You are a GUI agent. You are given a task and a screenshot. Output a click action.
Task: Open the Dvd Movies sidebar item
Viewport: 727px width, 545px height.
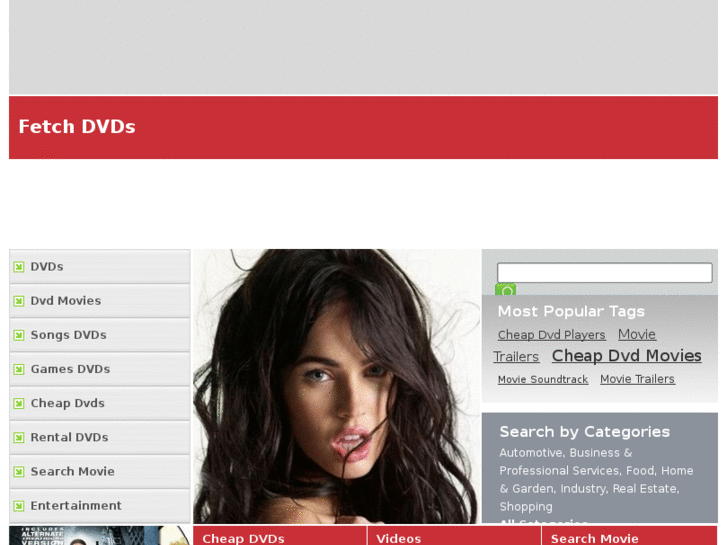100,301
